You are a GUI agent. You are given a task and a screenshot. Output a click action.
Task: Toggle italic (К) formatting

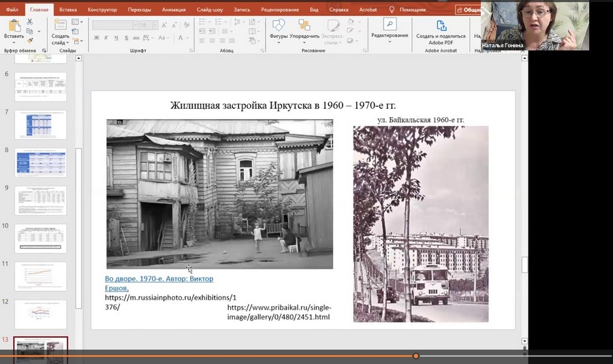pos(106,39)
